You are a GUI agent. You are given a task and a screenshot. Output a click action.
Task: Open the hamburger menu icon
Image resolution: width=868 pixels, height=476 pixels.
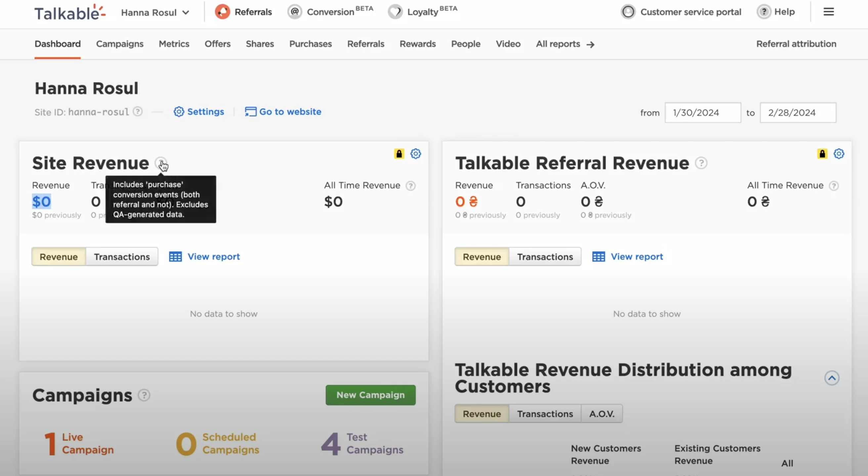pos(829,12)
